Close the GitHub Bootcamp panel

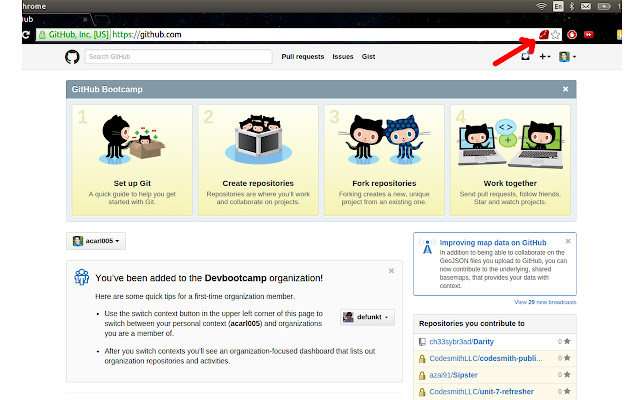(565, 89)
